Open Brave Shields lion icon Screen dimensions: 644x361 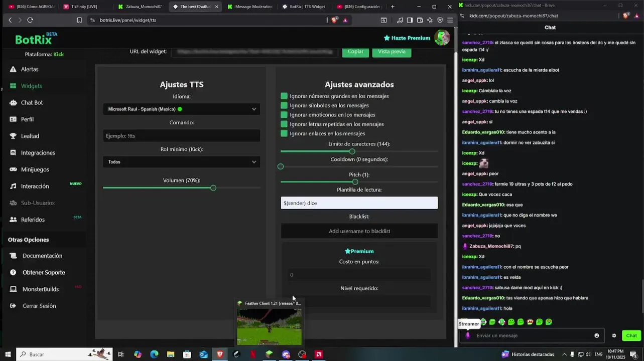tap(334, 20)
